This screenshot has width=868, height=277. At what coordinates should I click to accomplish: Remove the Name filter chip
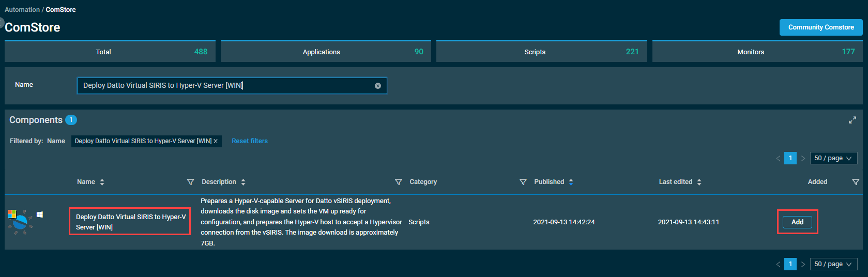click(x=216, y=141)
